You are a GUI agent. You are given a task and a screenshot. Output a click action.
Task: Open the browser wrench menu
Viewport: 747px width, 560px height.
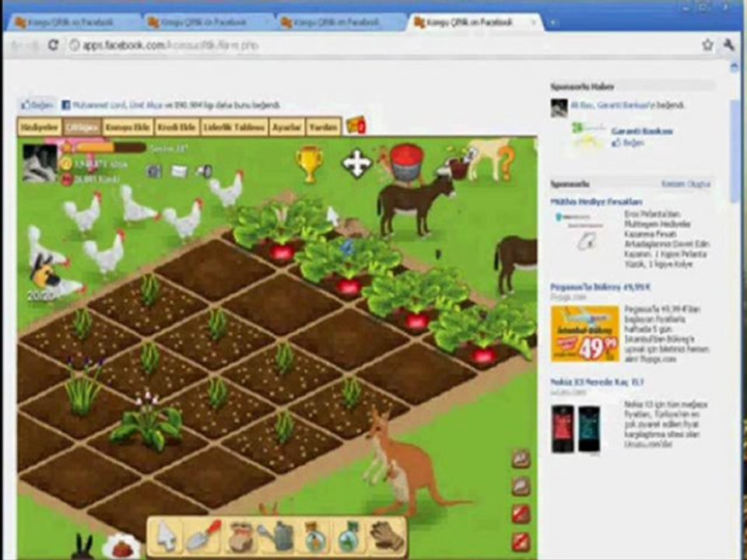(x=728, y=45)
